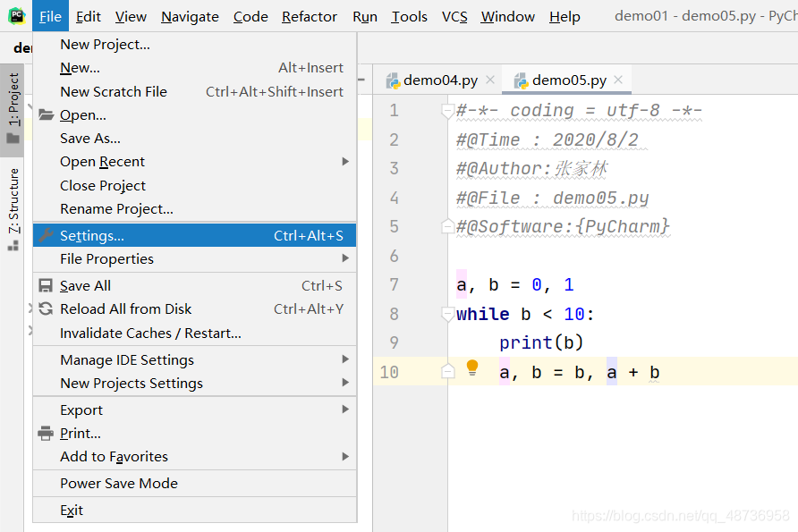Open the Code menu
Screen dimensions: 798x532
pos(250,17)
